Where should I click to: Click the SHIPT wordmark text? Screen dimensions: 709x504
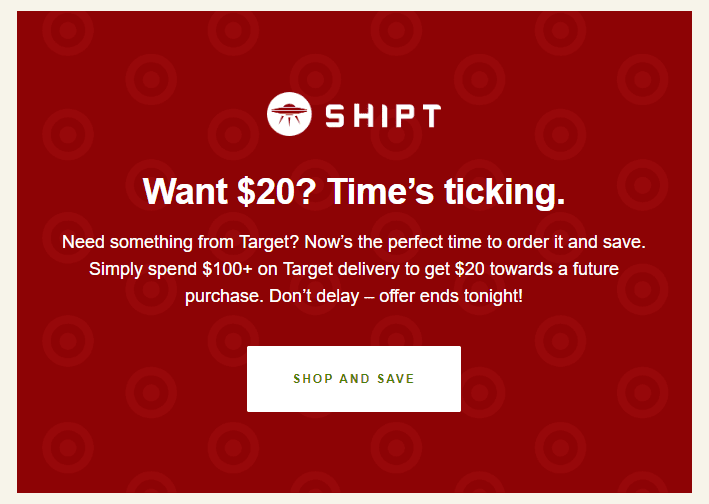[383, 116]
